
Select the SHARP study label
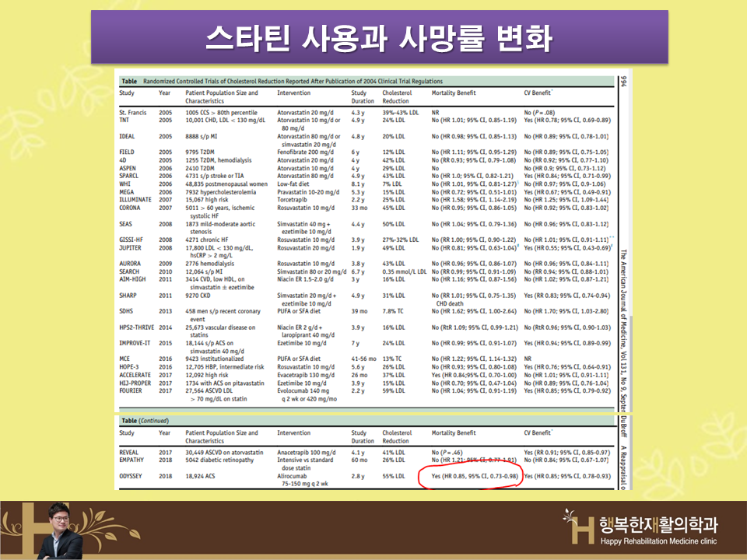[128, 296]
